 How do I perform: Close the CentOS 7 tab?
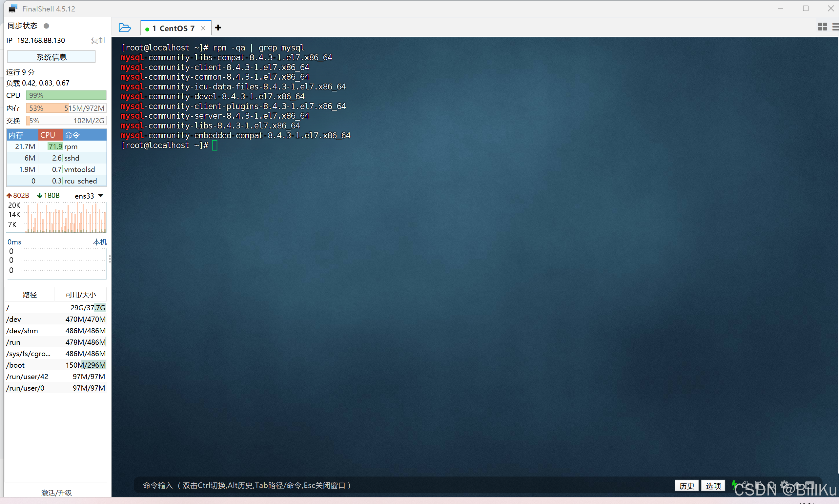point(203,28)
